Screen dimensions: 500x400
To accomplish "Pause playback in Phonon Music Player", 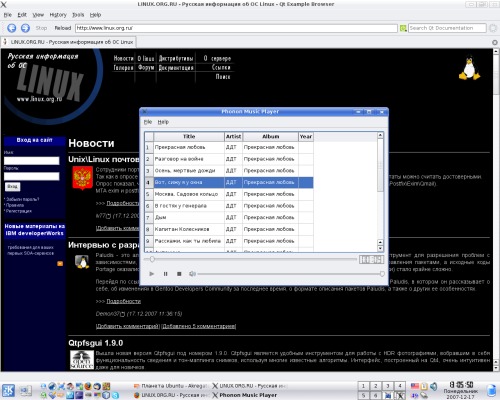I will click(x=165, y=274).
